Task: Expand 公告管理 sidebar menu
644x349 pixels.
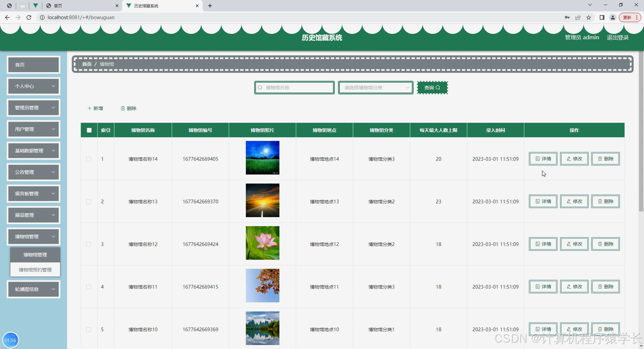Action: [x=34, y=172]
